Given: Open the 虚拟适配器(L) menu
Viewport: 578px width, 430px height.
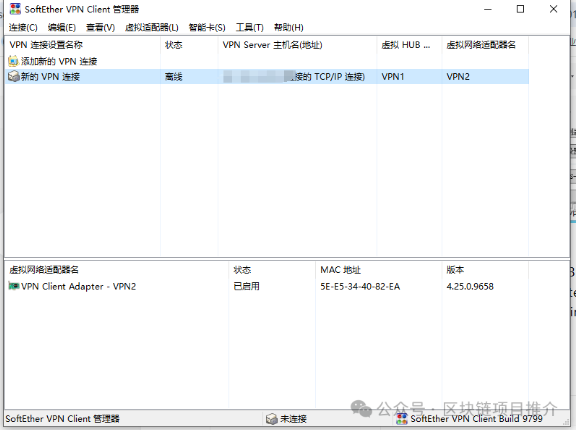Looking at the screenshot, I should 152,27.
